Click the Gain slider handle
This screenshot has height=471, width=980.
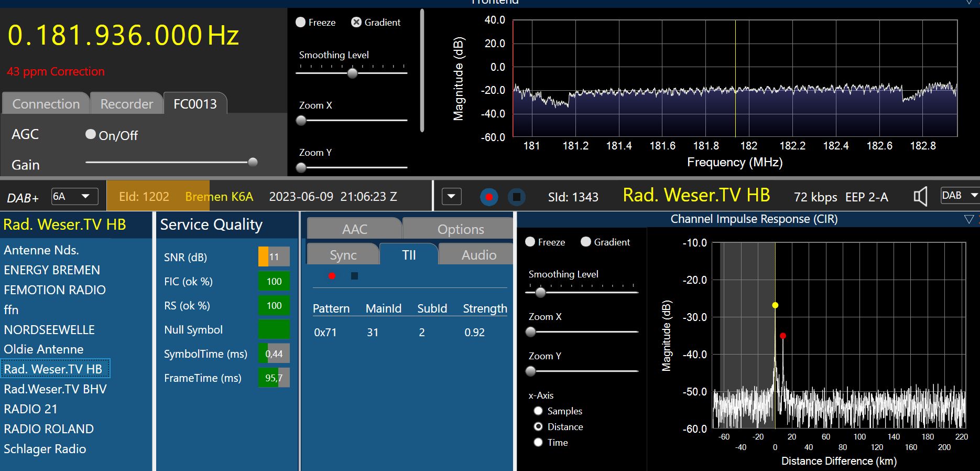click(253, 162)
